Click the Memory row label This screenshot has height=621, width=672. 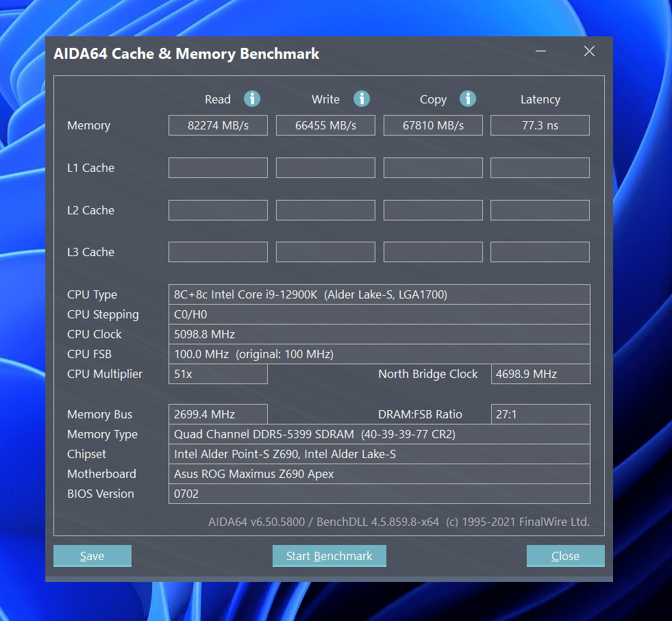[x=89, y=125]
